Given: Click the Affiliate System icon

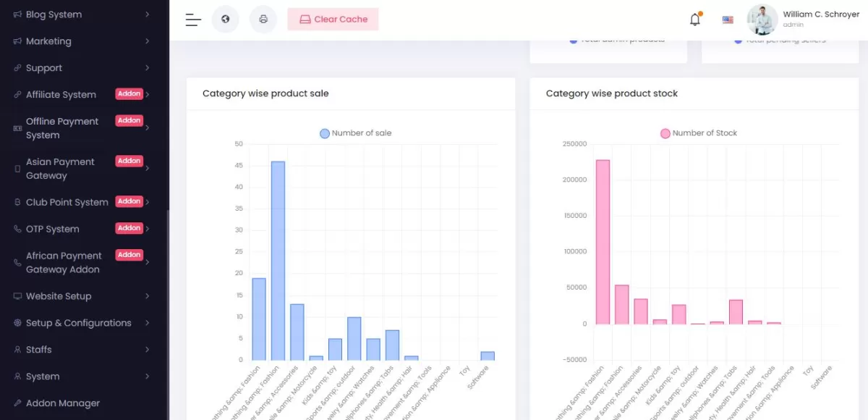Looking at the screenshot, I should (17, 95).
